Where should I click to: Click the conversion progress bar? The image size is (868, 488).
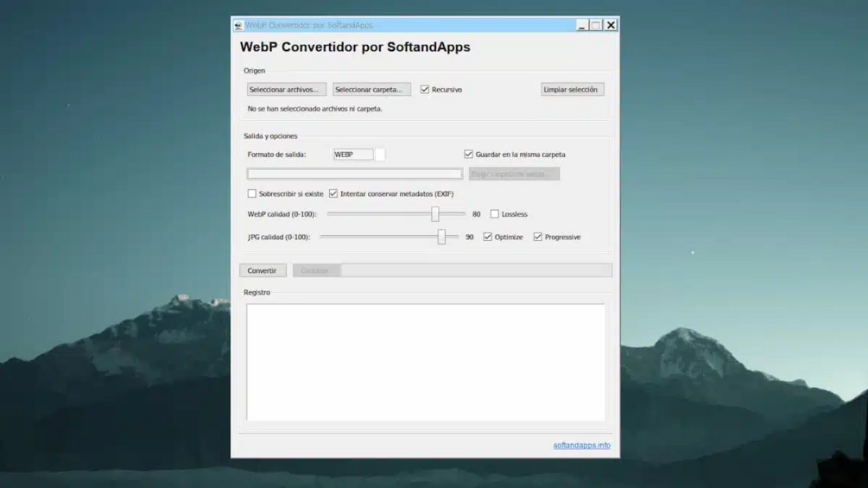pos(477,270)
